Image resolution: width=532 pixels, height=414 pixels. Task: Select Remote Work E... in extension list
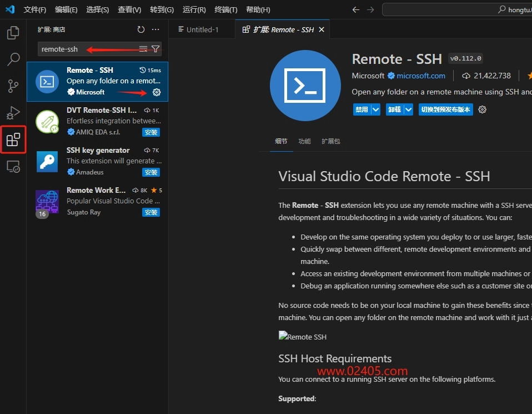[x=97, y=202]
